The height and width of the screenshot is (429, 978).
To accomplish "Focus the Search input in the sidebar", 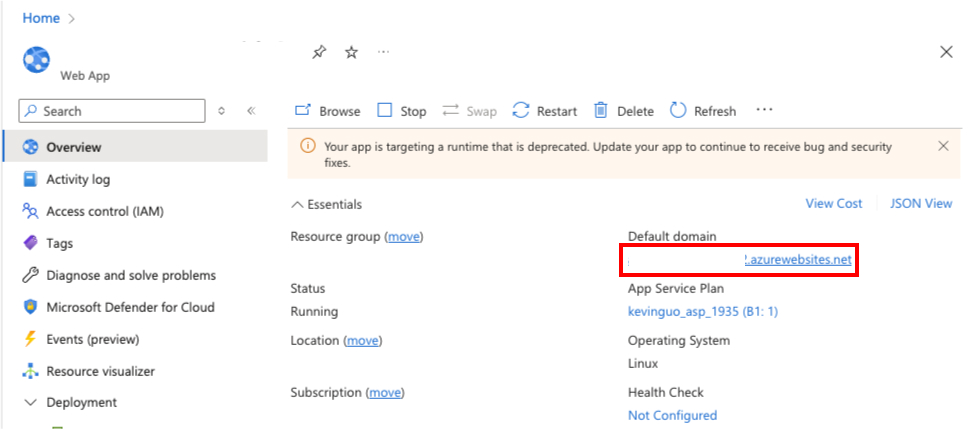I will 112,111.
